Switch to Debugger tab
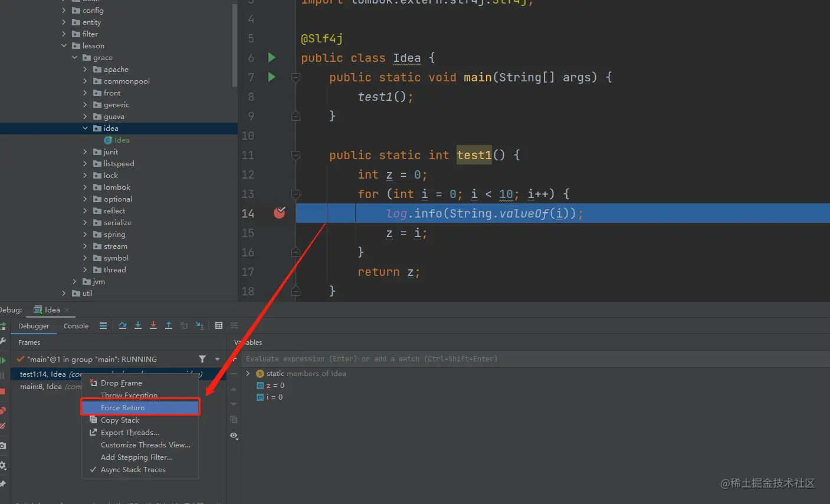 click(x=34, y=326)
